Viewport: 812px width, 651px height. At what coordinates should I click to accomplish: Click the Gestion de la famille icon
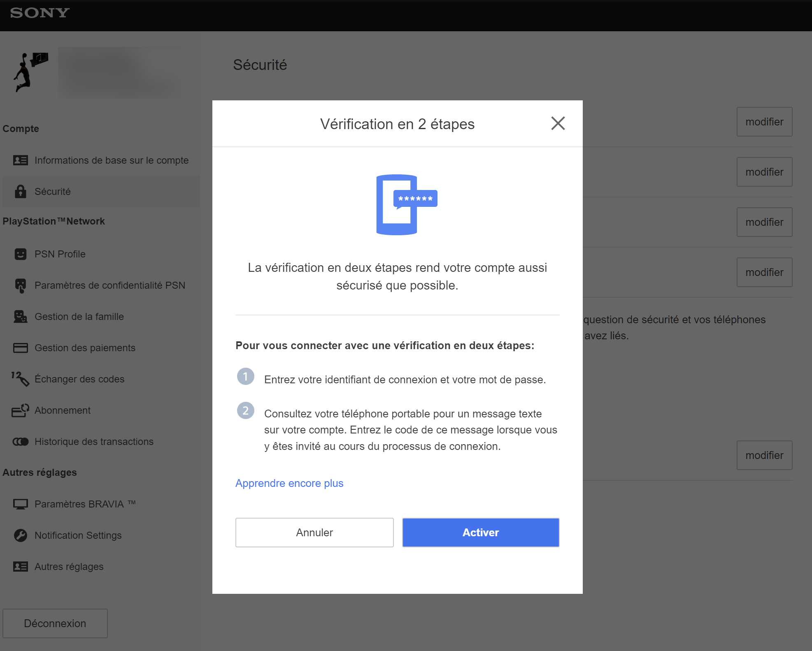pos(20,317)
